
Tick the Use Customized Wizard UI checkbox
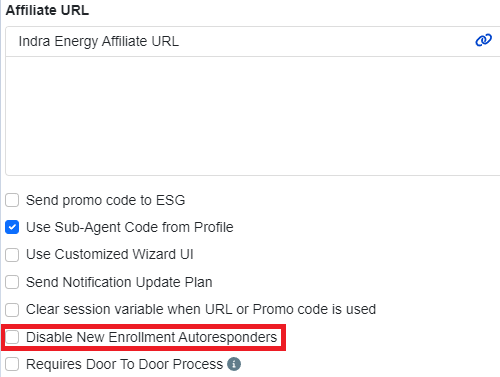tap(12, 255)
